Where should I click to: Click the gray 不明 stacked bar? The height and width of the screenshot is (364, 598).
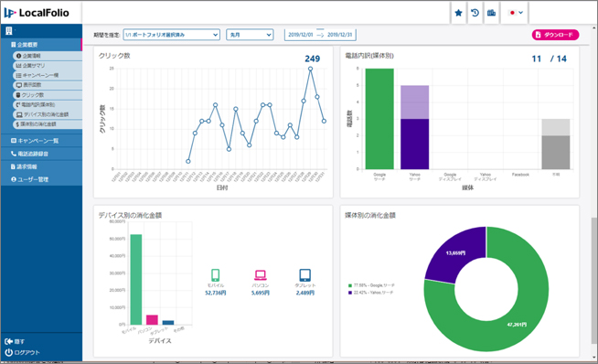tap(556, 144)
